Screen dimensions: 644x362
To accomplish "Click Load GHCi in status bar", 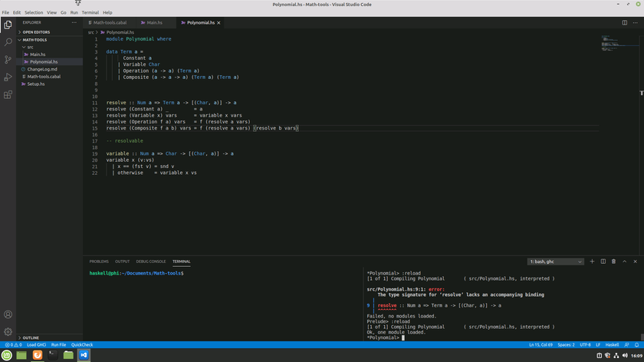I will click(x=36, y=344).
